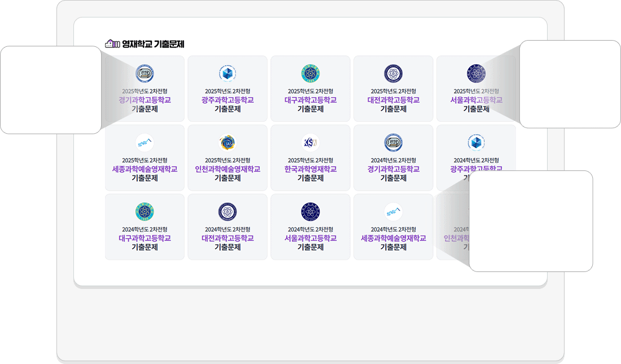The height and width of the screenshot is (364, 621).
Task: Click '기출문제' label under 2024 서울과학고등학교
Action: click(x=310, y=247)
